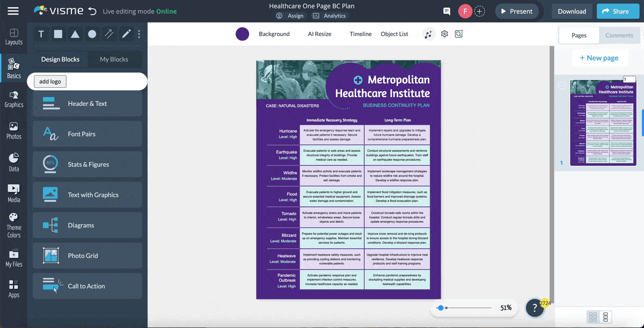644x328 pixels.
Task: Open the comments speech bubble icon
Action: click(447, 11)
